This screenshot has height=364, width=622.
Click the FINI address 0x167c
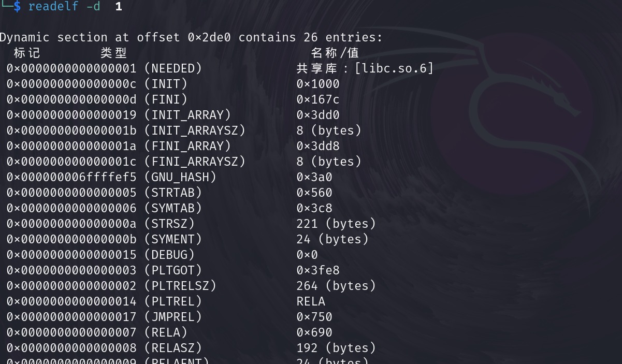pyautogui.click(x=317, y=99)
